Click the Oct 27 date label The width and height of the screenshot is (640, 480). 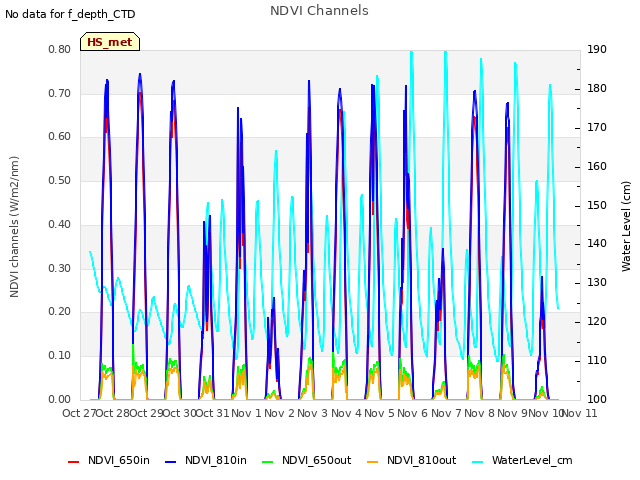pos(79,413)
